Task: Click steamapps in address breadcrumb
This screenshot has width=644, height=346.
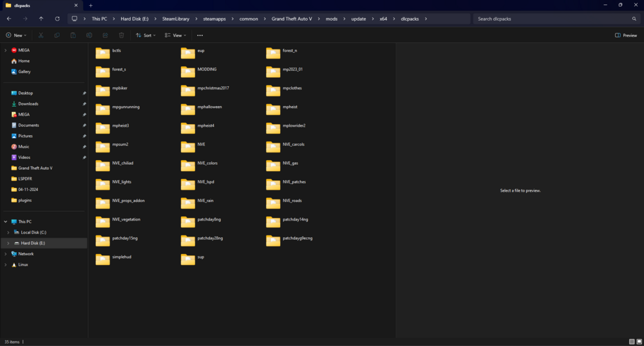Action: [214, 19]
